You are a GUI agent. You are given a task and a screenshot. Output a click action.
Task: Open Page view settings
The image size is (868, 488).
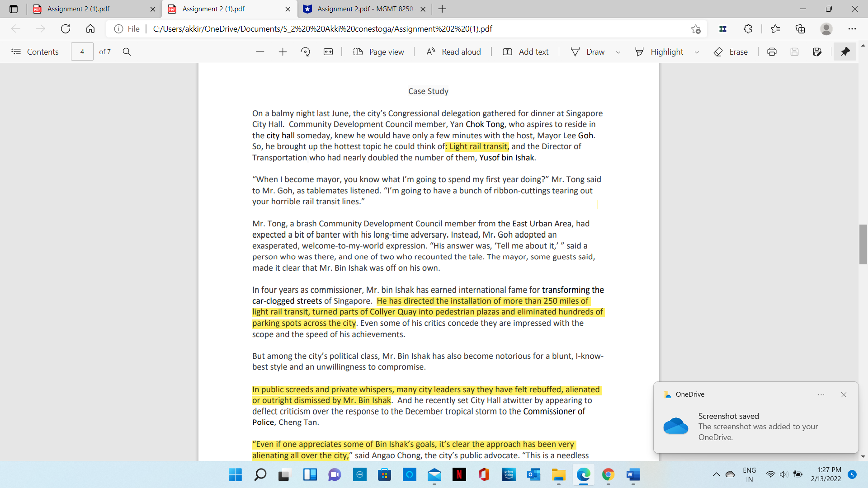[379, 52]
